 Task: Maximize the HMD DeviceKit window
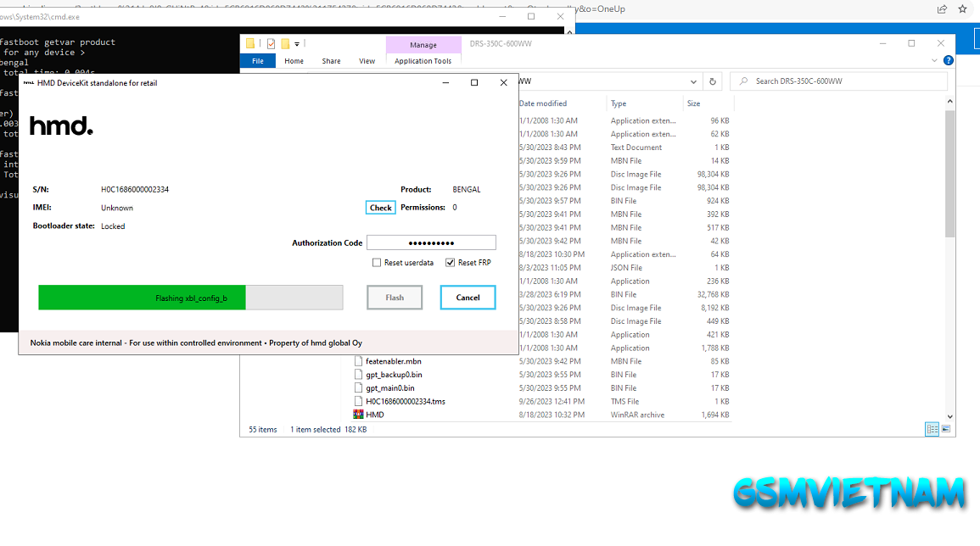[474, 82]
